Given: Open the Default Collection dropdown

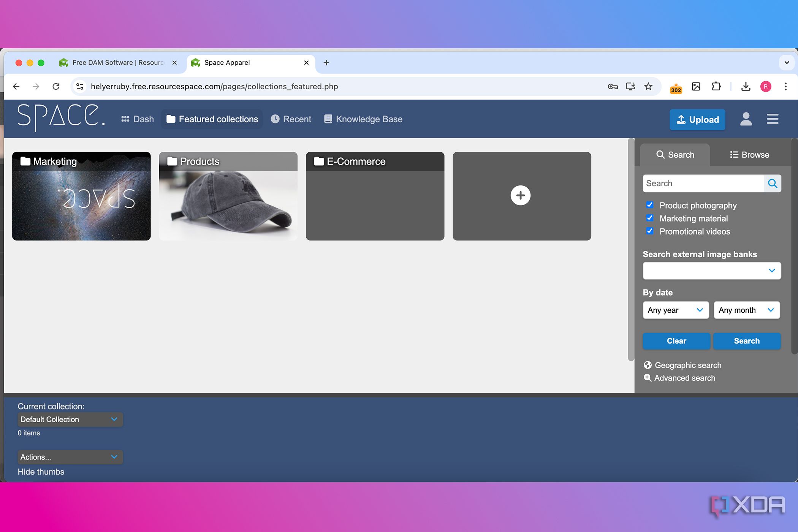Looking at the screenshot, I should [70, 419].
